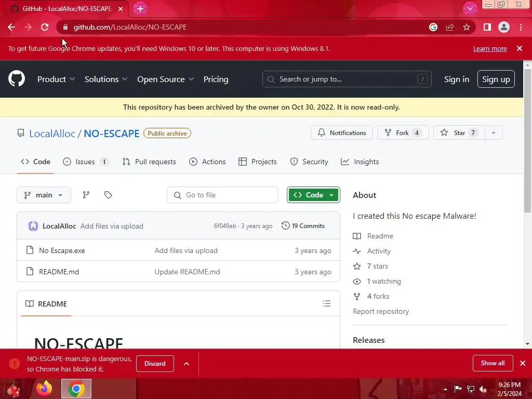Click the LocalAlloc avatar in commit row
This screenshot has height=399, width=532.
[x=33, y=226]
